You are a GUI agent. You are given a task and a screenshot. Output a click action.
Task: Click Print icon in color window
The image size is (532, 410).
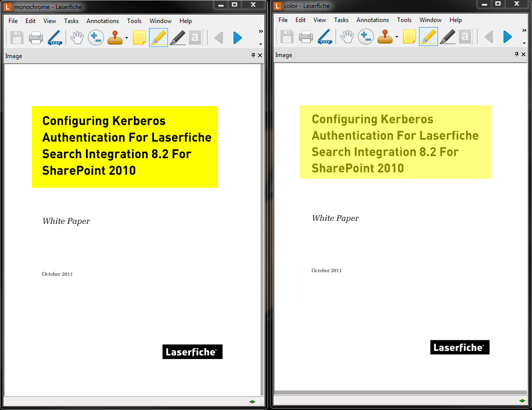305,37
